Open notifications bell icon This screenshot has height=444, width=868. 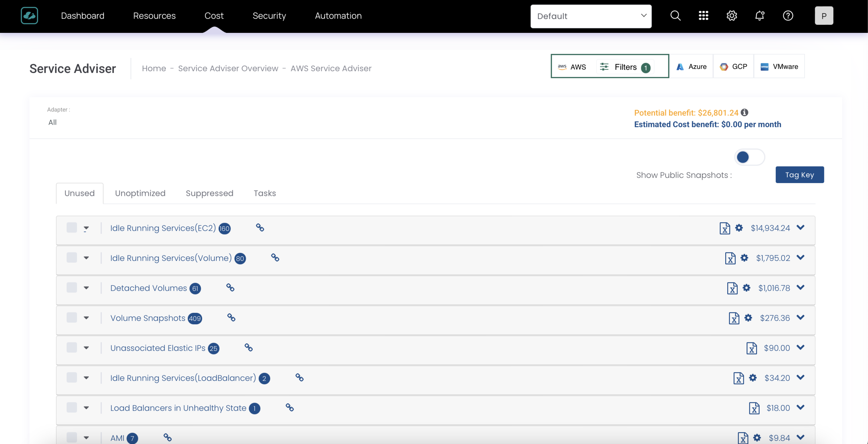click(760, 16)
